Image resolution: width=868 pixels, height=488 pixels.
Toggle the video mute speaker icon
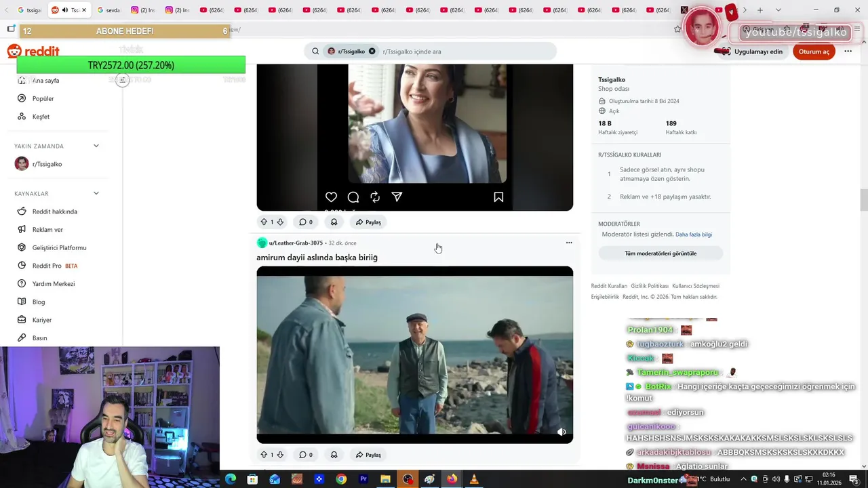561,432
